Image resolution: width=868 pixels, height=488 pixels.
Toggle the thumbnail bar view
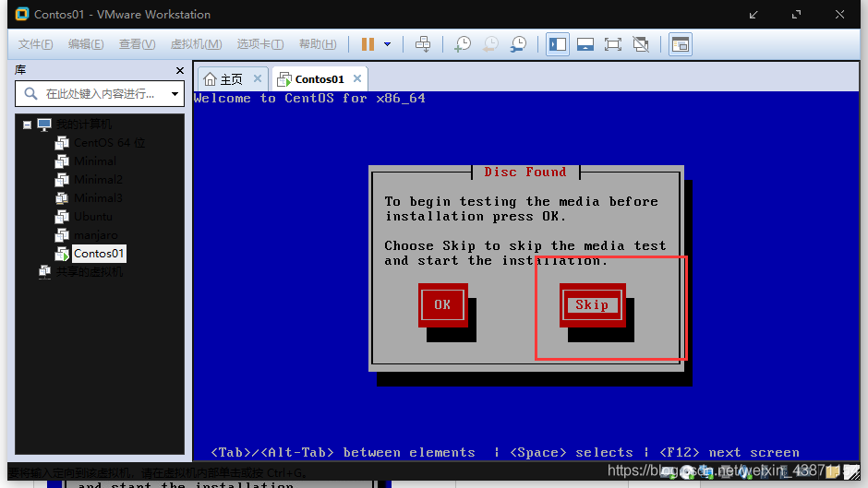point(585,44)
